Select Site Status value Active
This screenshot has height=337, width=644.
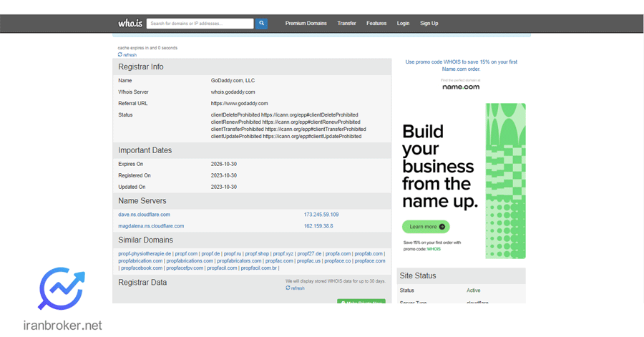coord(473,290)
